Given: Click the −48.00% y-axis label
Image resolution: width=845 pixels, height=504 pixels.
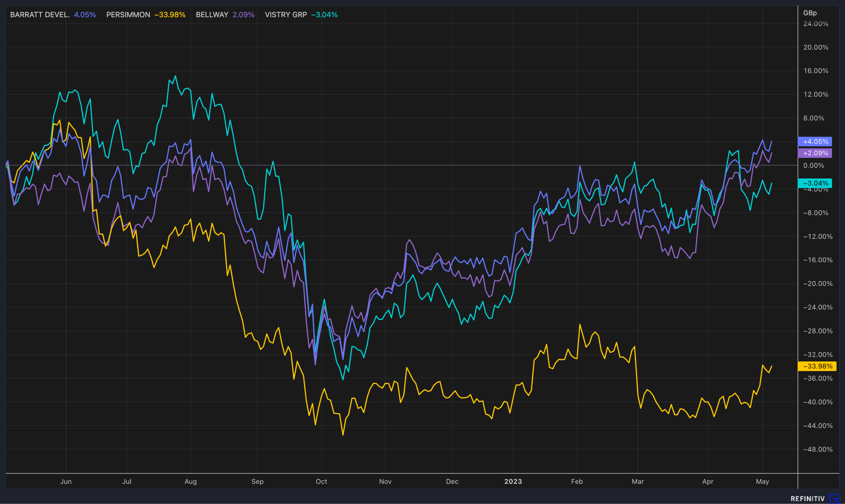Looking at the screenshot, I should [818, 449].
